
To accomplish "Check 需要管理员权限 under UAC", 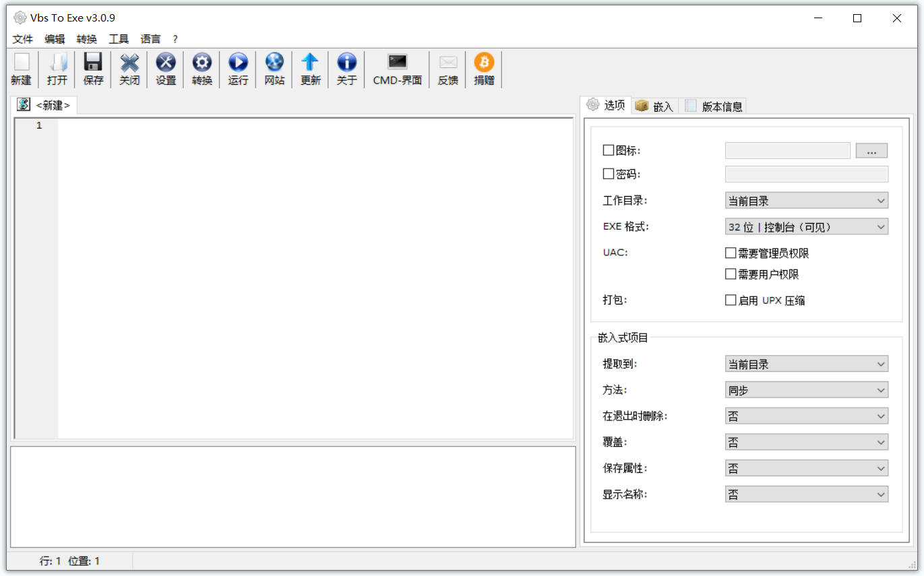I will coord(731,253).
